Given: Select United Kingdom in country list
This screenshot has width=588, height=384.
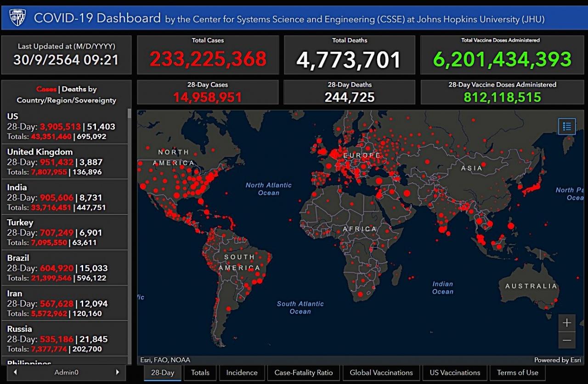Looking at the screenshot, I should point(64,161).
